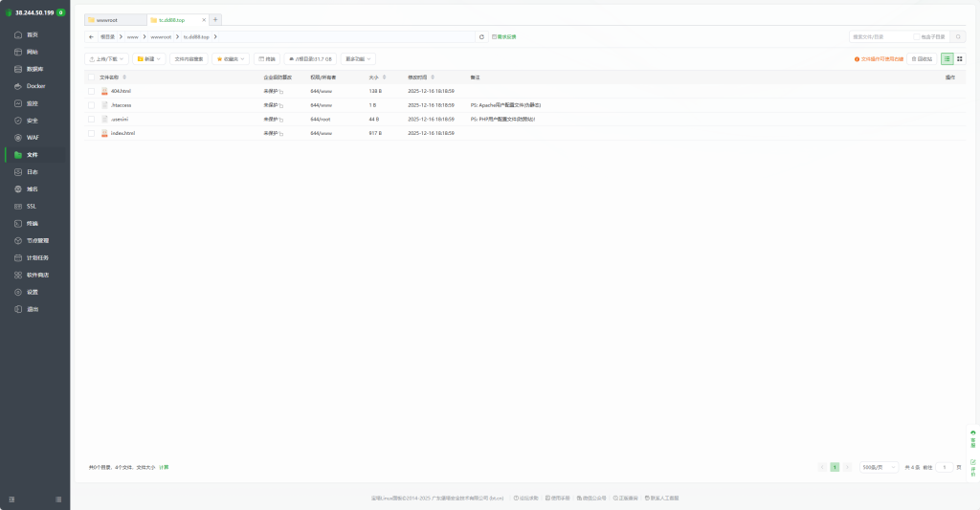
Task: Collapse sidebar using bottom-right menu icon
Action: point(58,499)
